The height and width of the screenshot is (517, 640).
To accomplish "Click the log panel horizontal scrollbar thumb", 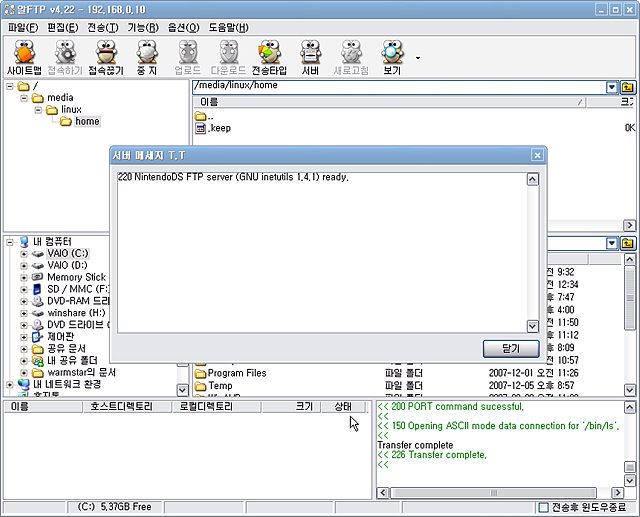I will [x=493, y=493].
